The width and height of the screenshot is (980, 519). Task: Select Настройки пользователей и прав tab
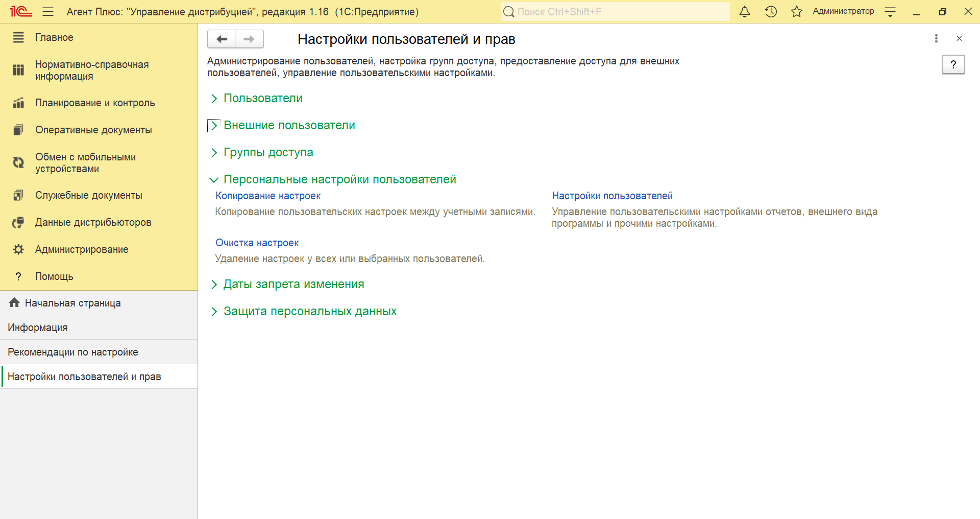click(x=99, y=376)
